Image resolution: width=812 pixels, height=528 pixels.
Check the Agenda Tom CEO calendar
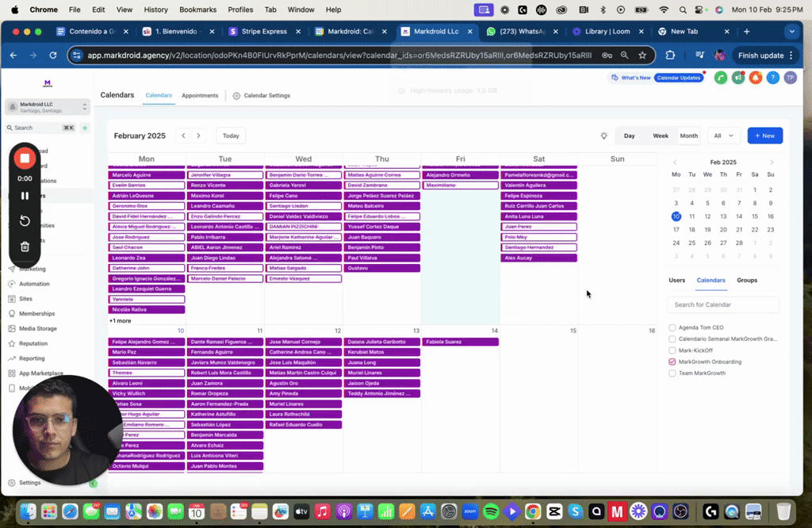[x=672, y=327]
